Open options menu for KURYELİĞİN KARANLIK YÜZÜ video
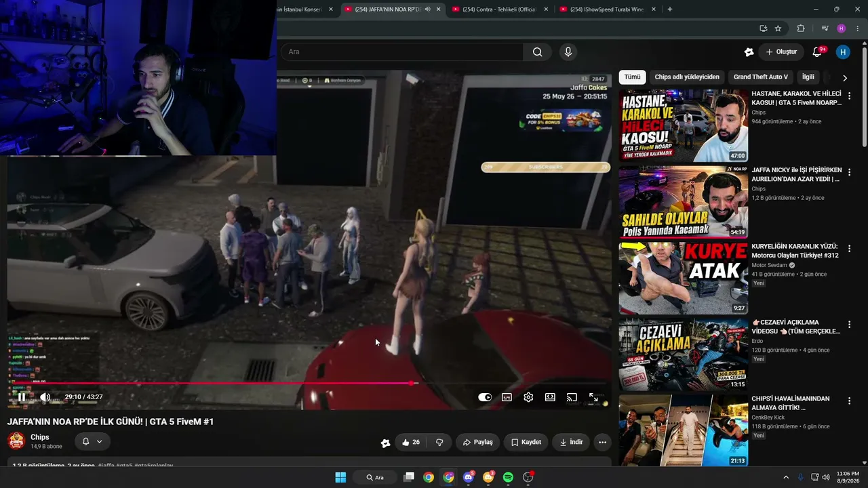The width and height of the screenshot is (868, 488). point(849,249)
